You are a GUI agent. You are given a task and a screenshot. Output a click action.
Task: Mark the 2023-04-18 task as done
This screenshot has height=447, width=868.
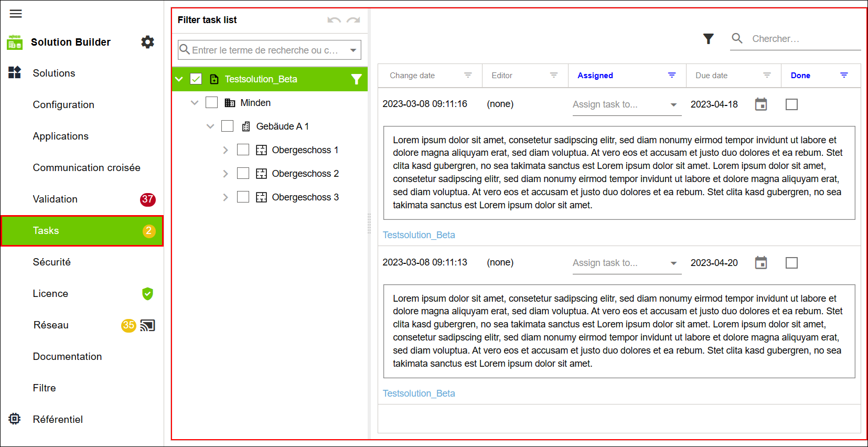click(792, 104)
